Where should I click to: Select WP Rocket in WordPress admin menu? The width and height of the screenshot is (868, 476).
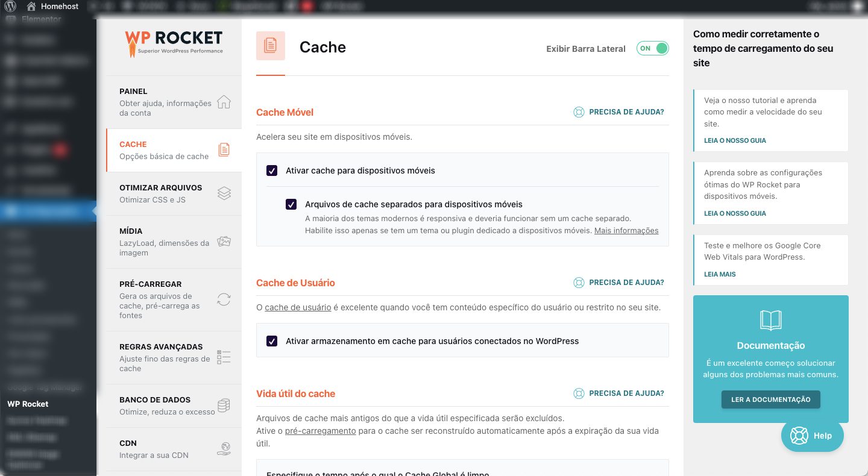tap(28, 404)
